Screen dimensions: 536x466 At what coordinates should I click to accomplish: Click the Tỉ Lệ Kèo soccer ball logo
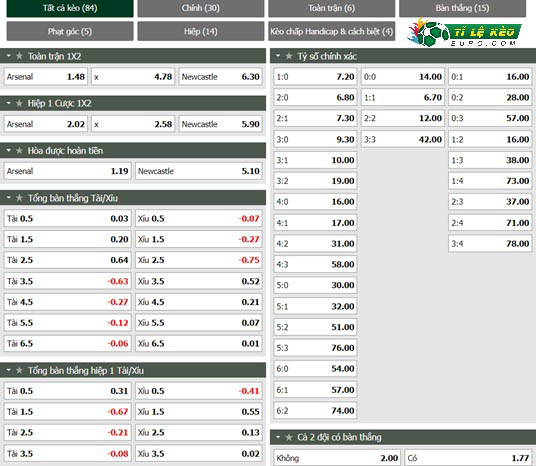(464, 33)
